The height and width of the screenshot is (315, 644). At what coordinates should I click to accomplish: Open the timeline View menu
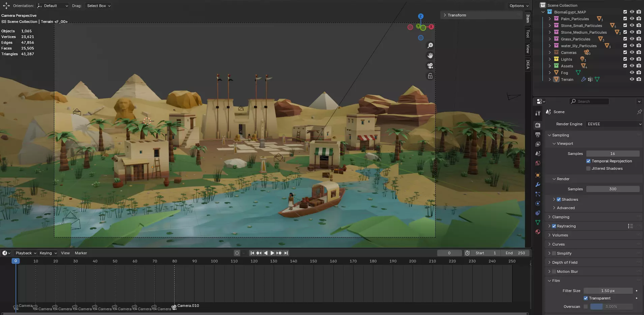pyautogui.click(x=65, y=253)
